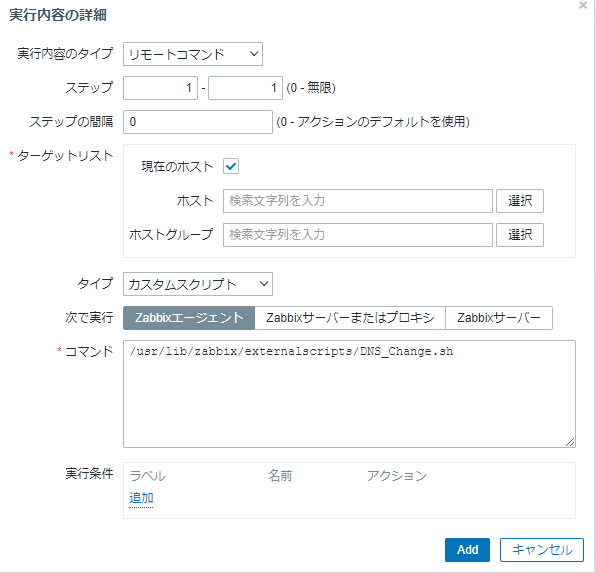Click the キャンセル button
The height and width of the screenshot is (573, 596).
point(542,549)
